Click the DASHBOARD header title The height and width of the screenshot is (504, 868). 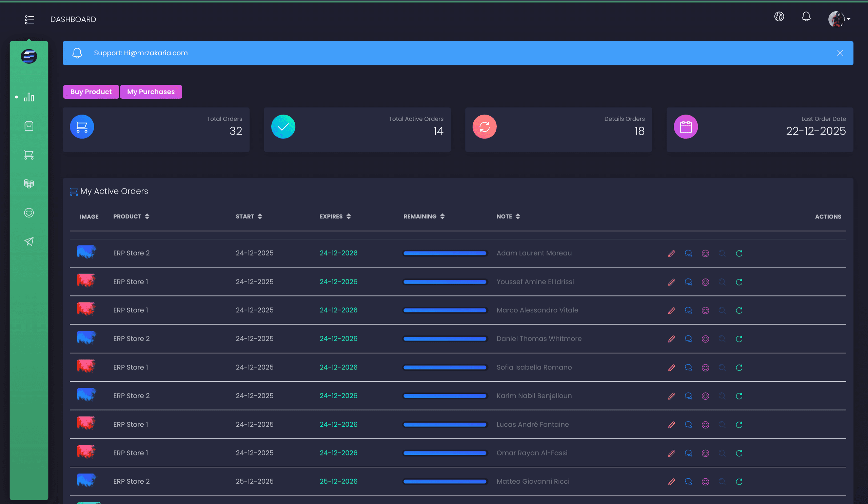coord(73,19)
